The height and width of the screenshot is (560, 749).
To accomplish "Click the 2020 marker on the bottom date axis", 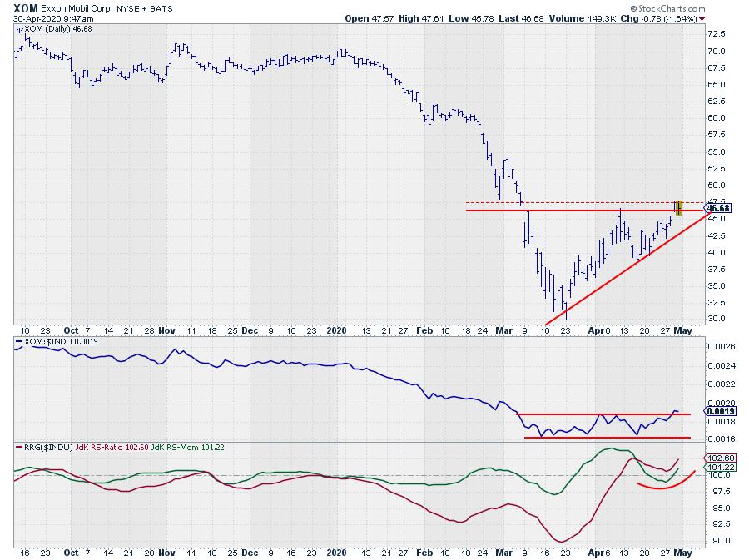I will 337,553.
